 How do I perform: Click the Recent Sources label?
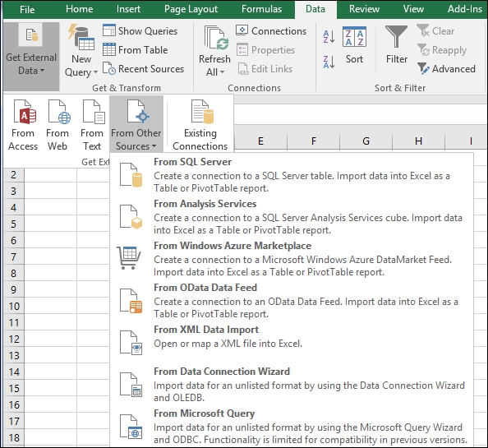pos(151,69)
